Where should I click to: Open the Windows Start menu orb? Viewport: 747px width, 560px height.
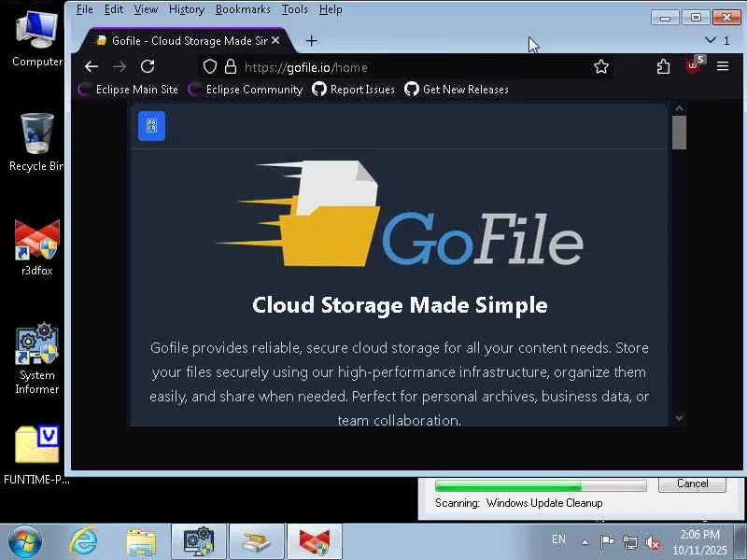coord(24,542)
